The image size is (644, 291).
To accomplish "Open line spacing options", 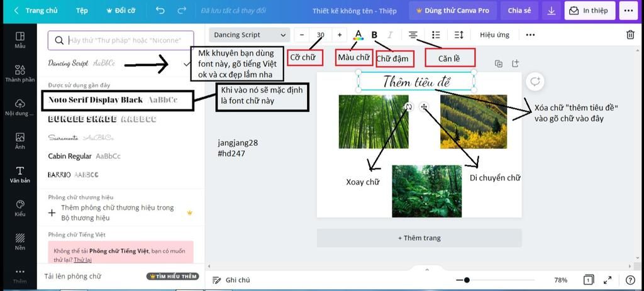I will pyautogui.click(x=458, y=35).
